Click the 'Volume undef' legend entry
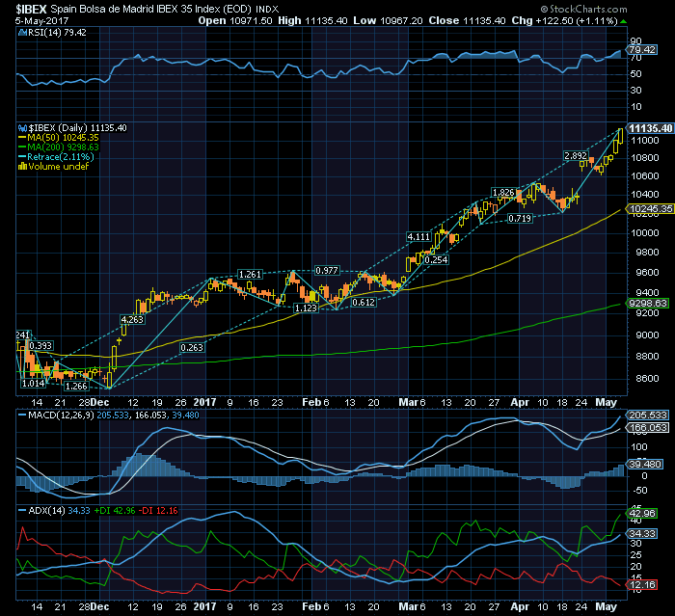Screen dimensions: 675x616 click(x=58, y=166)
